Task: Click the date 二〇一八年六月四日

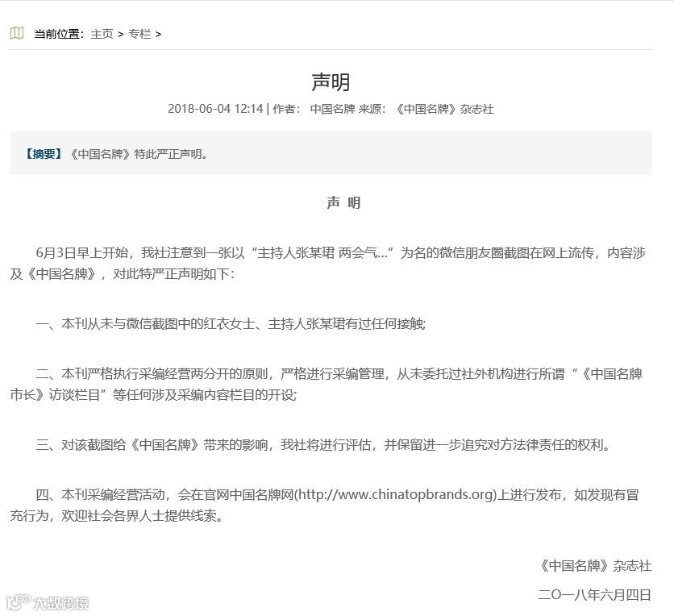Action: click(x=595, y=595)
